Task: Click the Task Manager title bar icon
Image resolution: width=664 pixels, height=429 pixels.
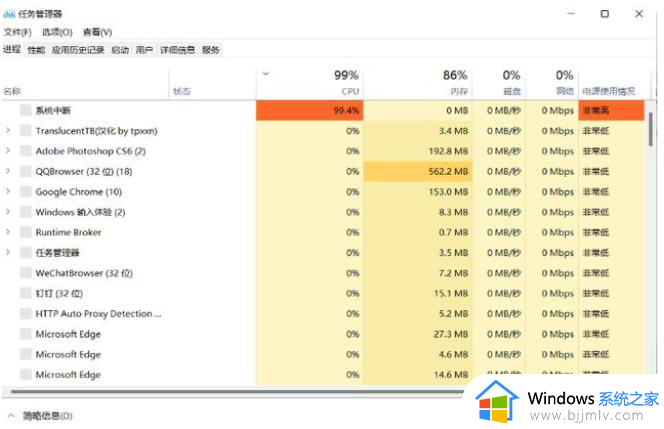Action: 9,14
